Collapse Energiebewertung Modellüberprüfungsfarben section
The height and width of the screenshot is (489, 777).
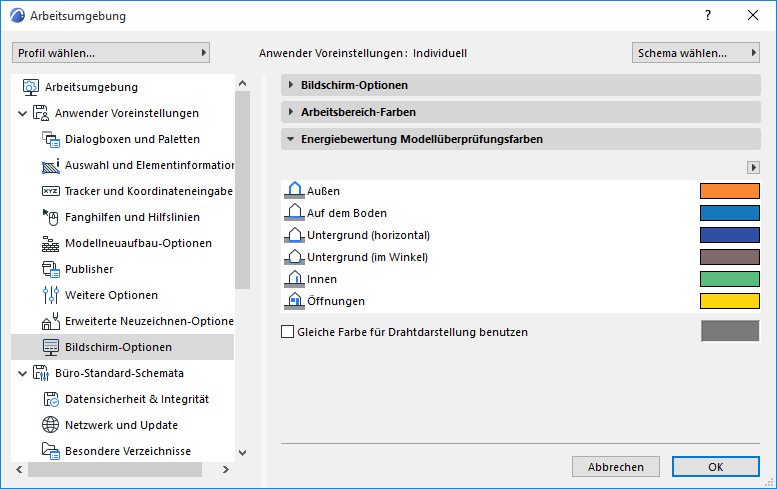tap(291, 139)
